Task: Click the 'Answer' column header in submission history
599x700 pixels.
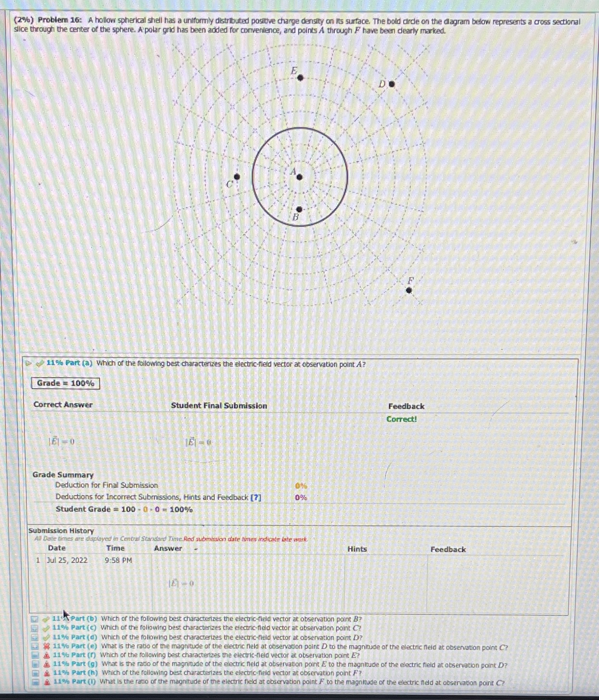Action: (x=168, y=548)
